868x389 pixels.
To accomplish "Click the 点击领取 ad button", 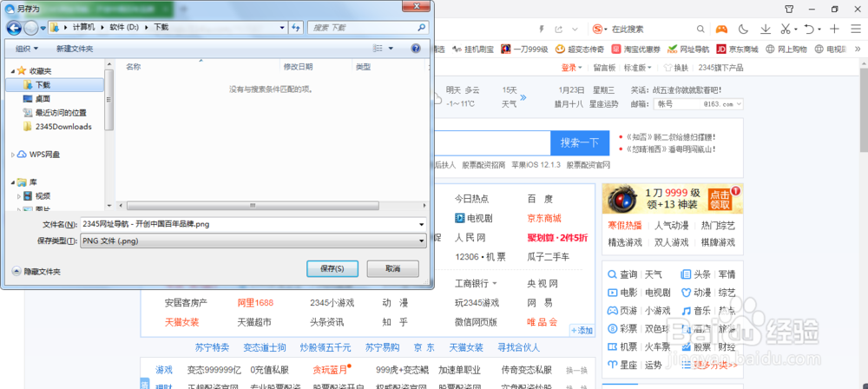I will tap(720, 200).
